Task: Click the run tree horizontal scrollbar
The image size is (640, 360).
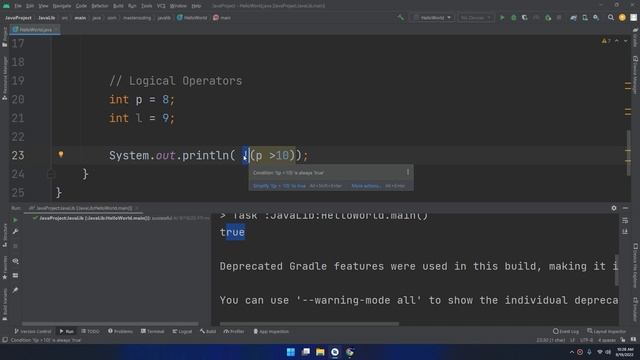Action: [110, 324]
